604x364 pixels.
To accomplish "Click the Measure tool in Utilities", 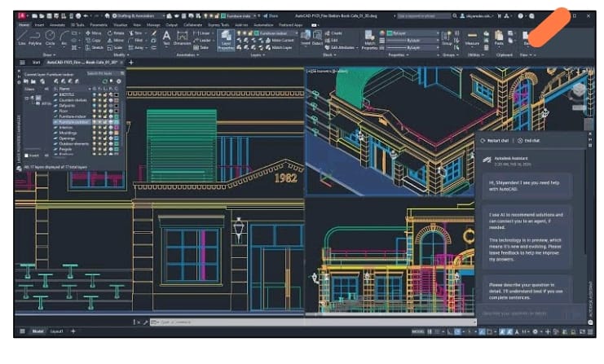I will pos(474,37).
